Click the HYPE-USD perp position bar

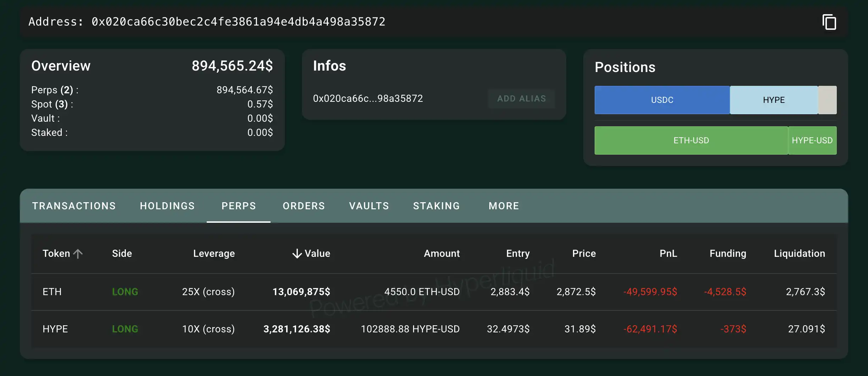pyautogui.click(x=812, y=140)
